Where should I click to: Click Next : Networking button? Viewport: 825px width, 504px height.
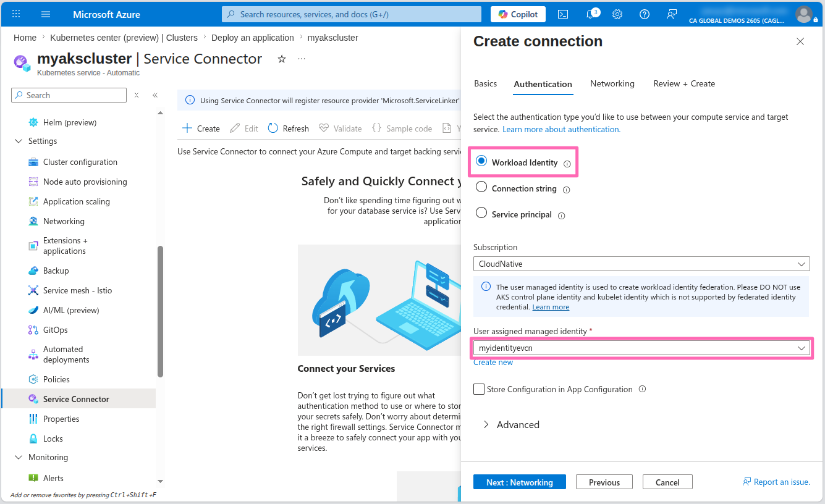[x=520, y=482]
